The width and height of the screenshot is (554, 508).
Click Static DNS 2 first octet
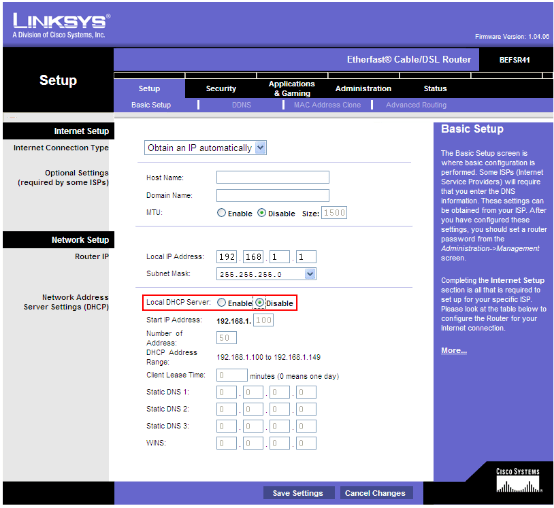(x=226, y=409)
